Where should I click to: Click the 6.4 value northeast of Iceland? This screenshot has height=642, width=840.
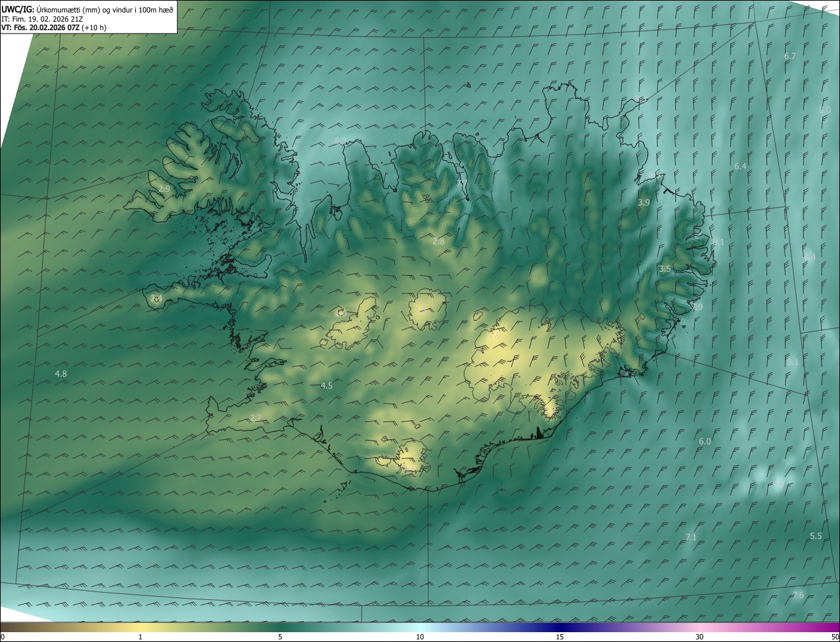[x=740, y=167]
